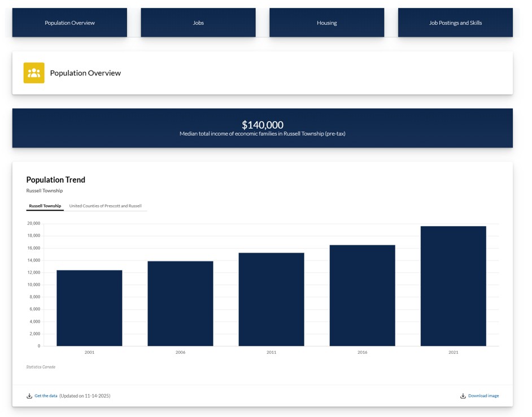Click the Get the data link
Image resolution: width=532 pixels, height=417 pixels.
click(x=46, y=396)
